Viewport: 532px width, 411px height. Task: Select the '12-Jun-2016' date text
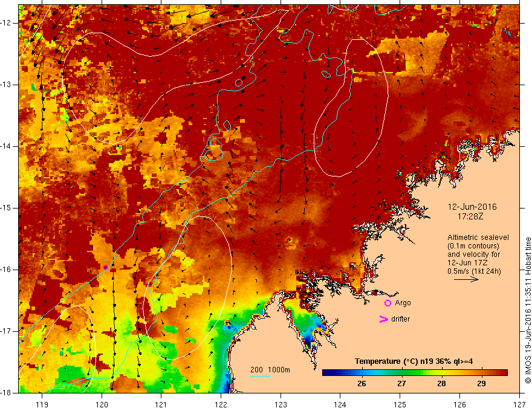(x=472, y=207)
